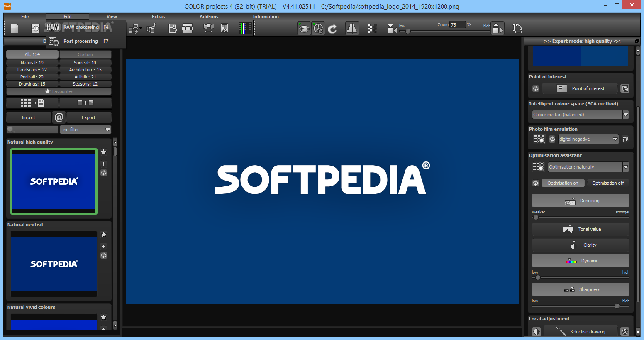Viewport: 644px width, 340px height.
Task: Select the Architecture: 15 category
Action: coord(85,70)
